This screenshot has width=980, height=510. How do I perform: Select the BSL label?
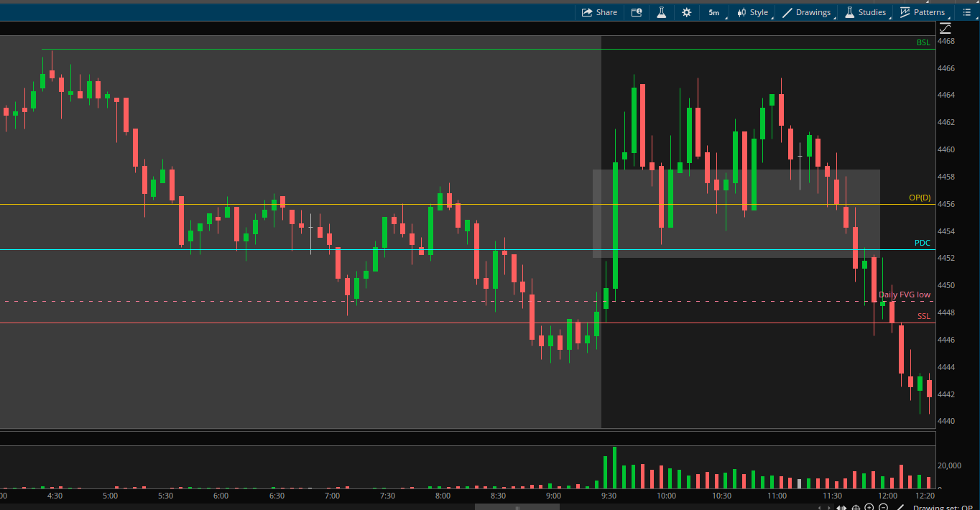(923, 43)
